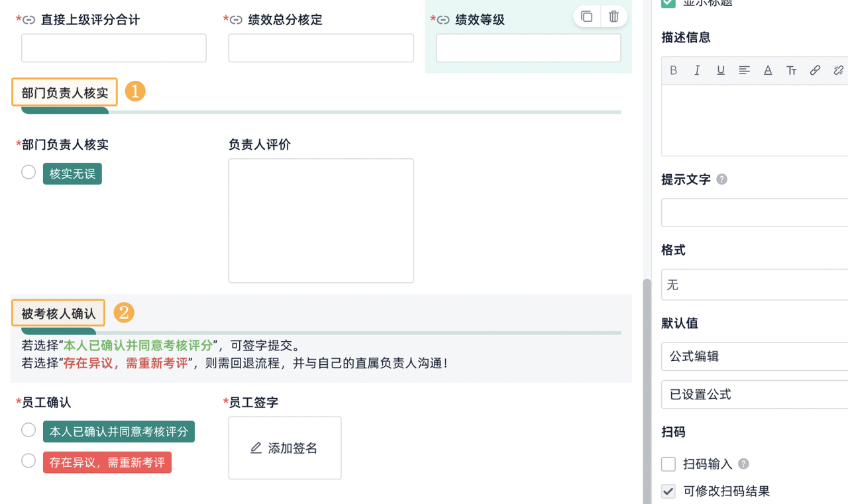Insert hyperlink via 描述信息 toolbar
848x504 pixels.
815,70
